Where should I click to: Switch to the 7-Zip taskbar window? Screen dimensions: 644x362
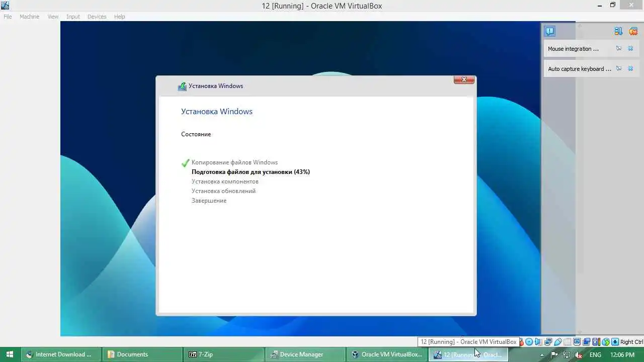[224, 354]
